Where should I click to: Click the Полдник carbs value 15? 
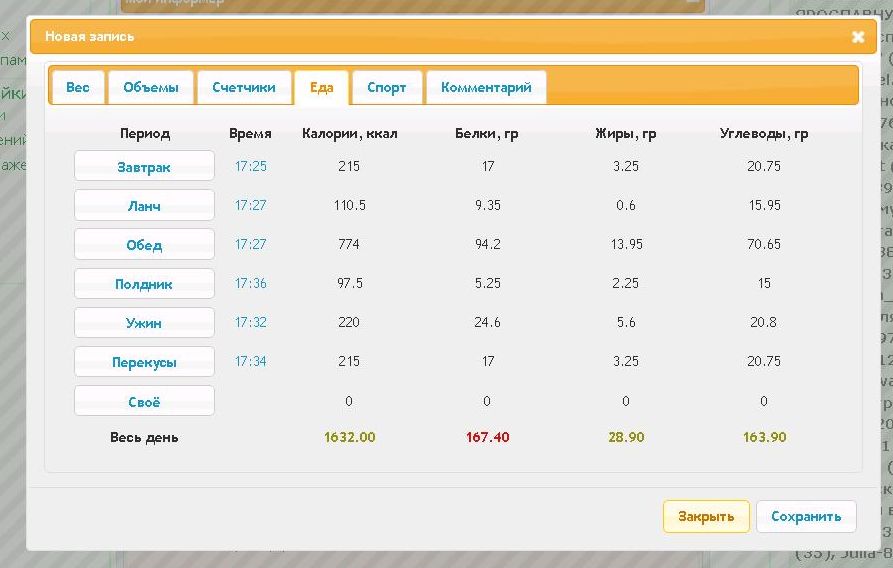coord(764,283)
